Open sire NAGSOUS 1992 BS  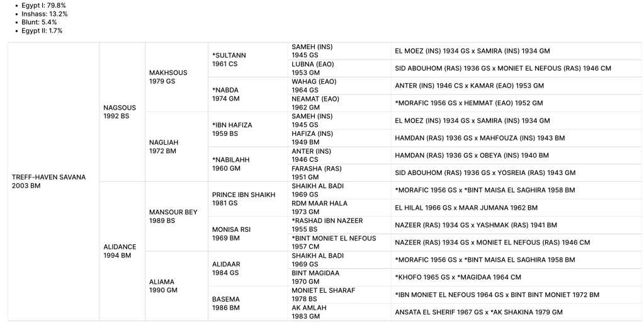[120, 112]
